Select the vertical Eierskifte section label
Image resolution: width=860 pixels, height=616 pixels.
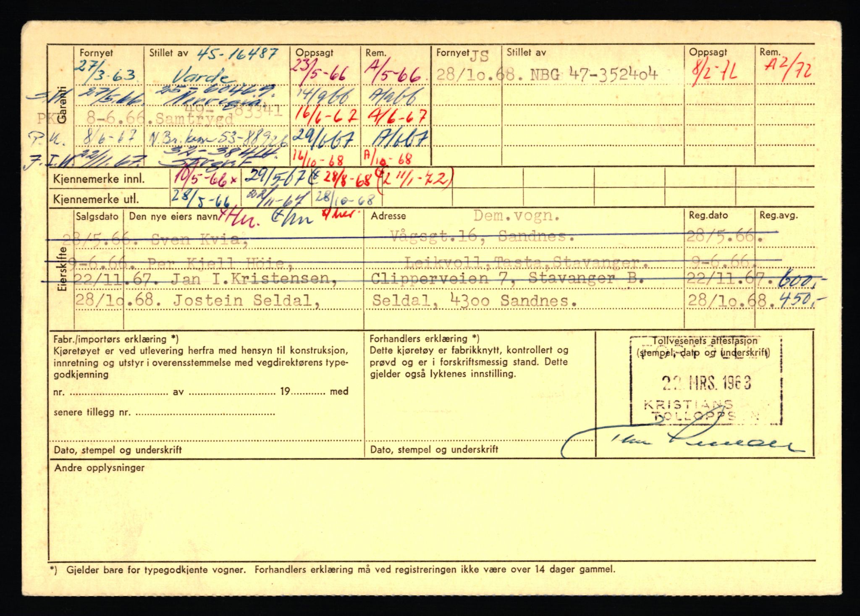(x=63, y=269)
